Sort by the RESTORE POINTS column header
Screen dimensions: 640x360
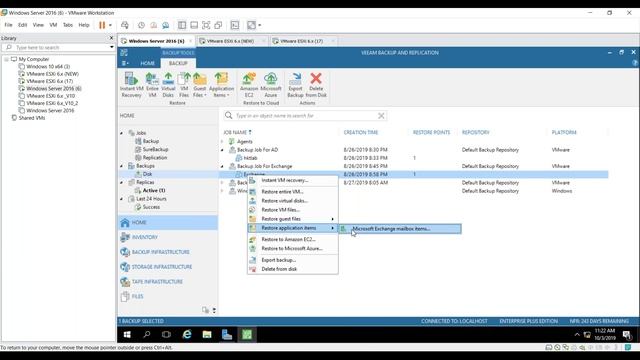[431, 132]
